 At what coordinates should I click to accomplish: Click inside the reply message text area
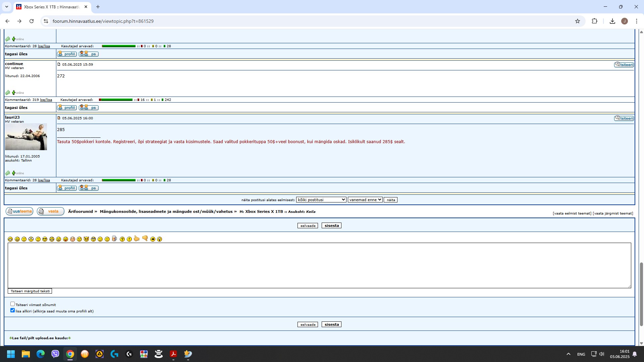pos(319,265)
